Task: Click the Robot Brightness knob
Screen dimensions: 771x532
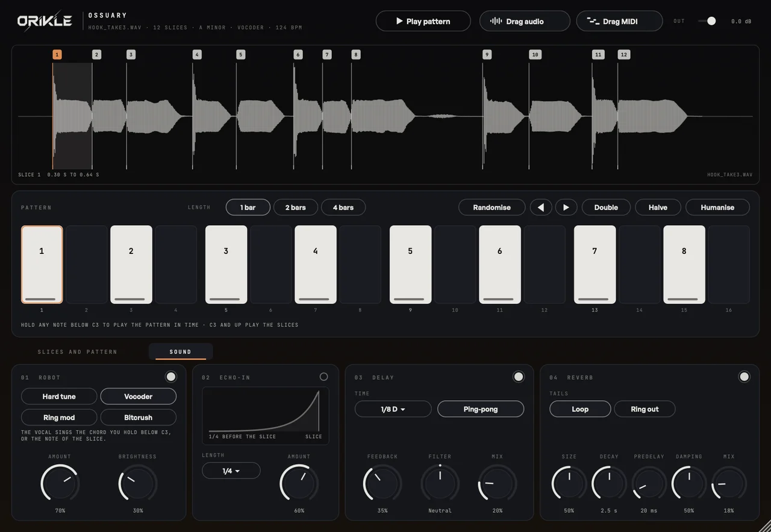Action: 138,483
